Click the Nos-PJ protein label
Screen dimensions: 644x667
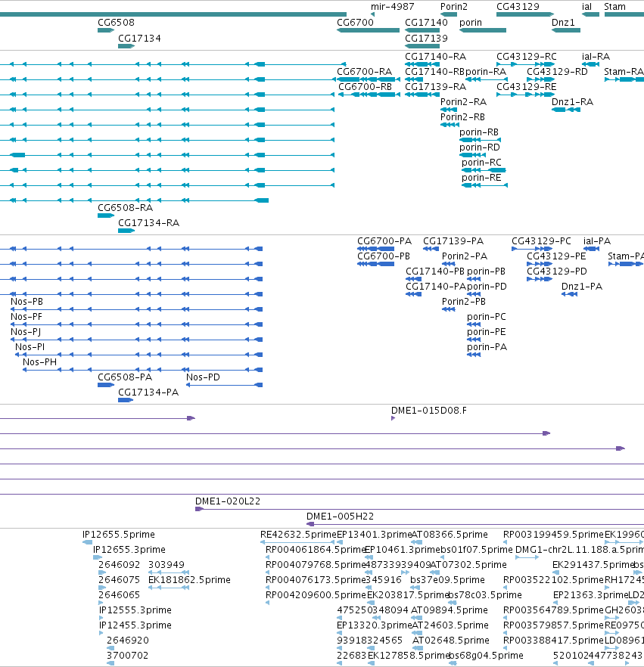(26, 332)
